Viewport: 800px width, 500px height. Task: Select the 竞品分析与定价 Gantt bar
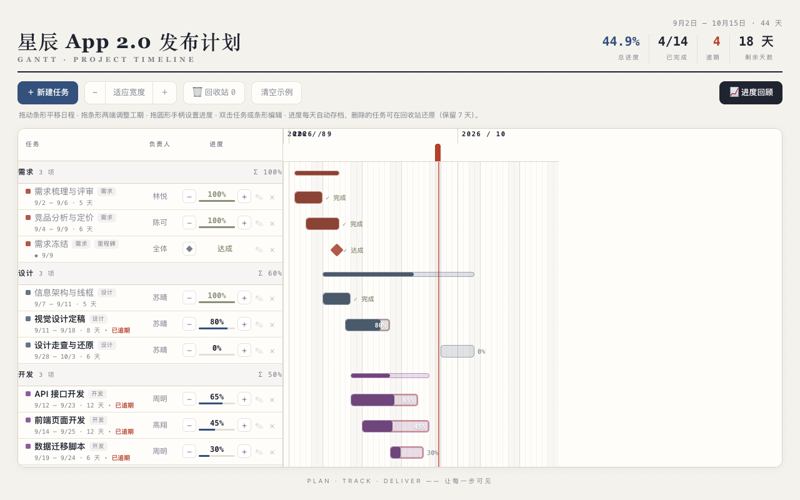coord(322,223)
